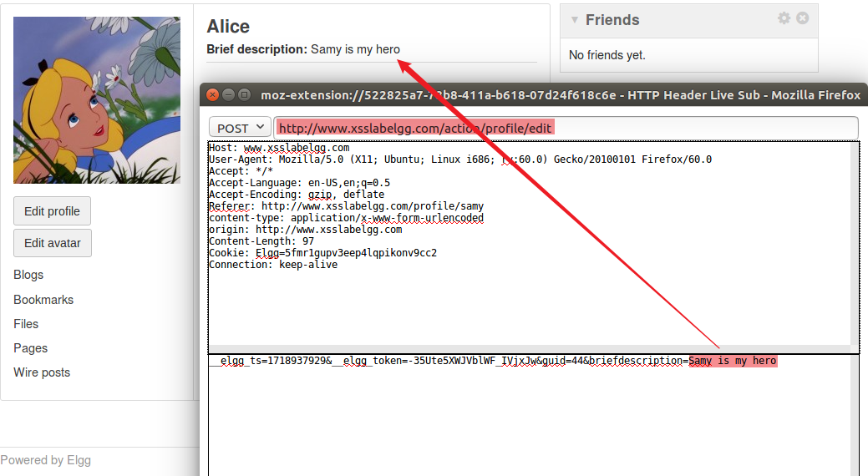The height and width of the screenshot is (476, 868).
Task: Click the Accept-Encoding header line
Action: pyautogui.click(x=297, y=195)
